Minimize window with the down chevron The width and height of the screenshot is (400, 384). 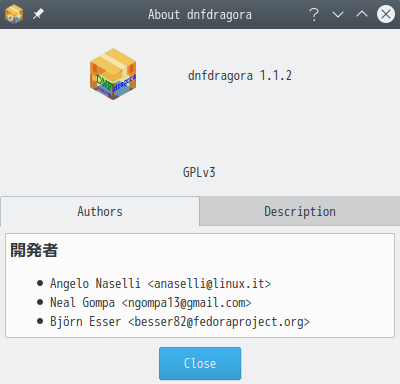pyautogui.click(x=338, y=14)
